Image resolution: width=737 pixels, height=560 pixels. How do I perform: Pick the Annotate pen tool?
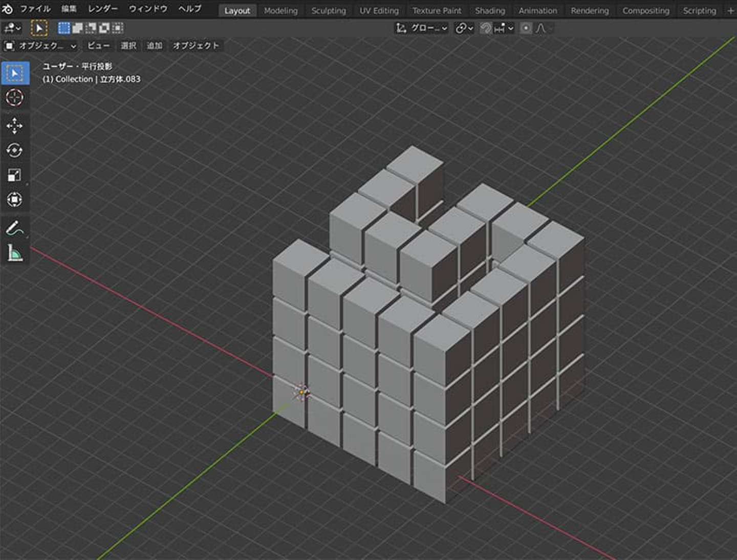(14, 228)
